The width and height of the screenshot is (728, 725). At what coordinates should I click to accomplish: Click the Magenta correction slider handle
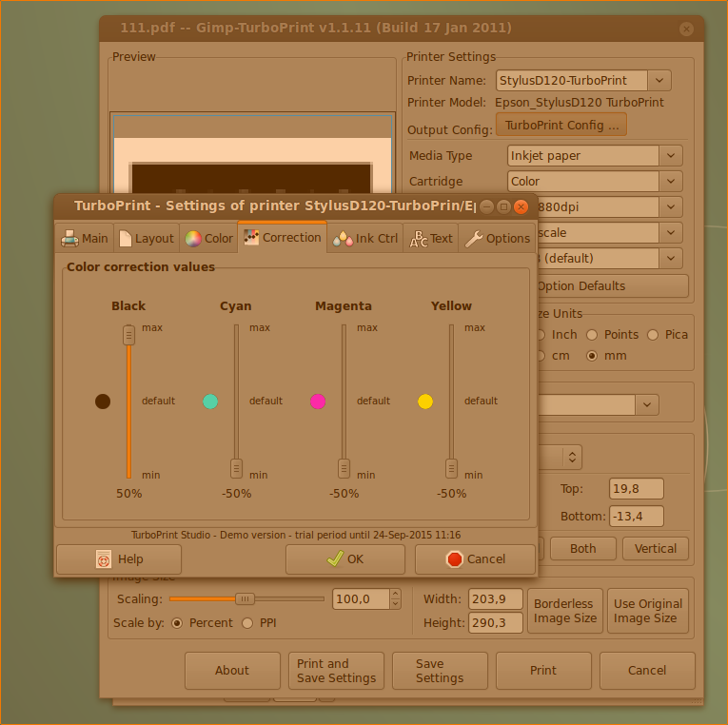point(344,468)
